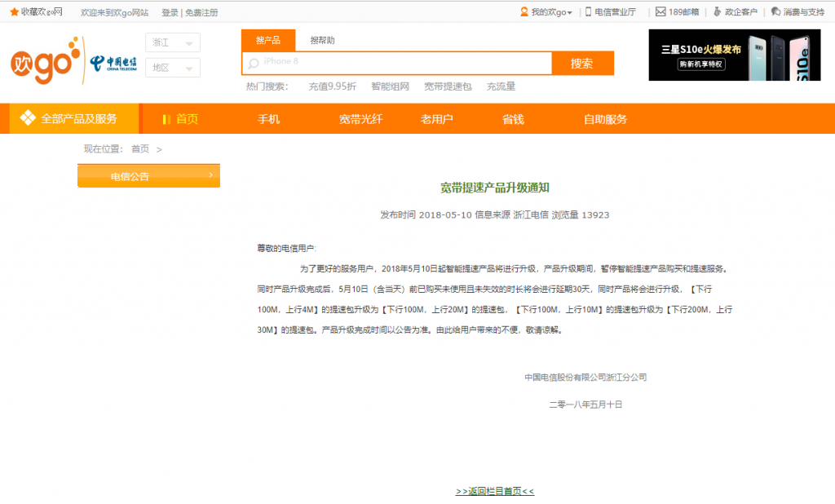Open the 消费与支持 link

point(803,11)
